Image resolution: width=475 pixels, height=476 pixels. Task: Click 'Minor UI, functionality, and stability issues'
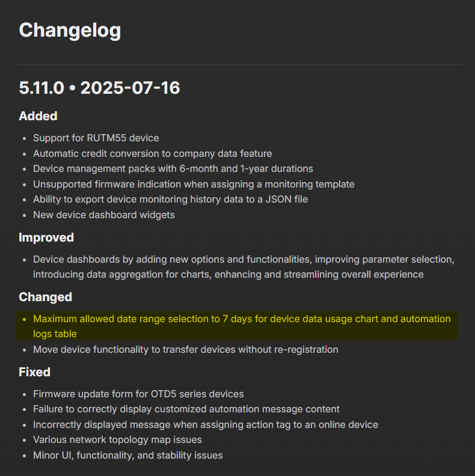(128, 456)
